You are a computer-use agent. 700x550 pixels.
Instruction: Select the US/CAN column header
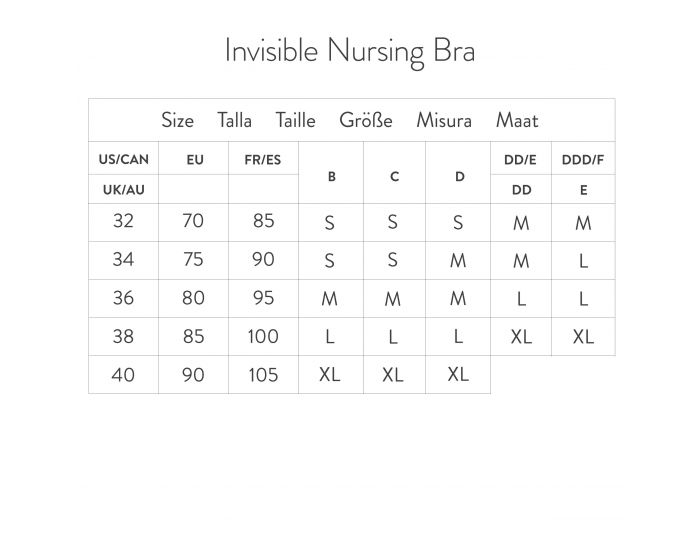tap(123, 159)
